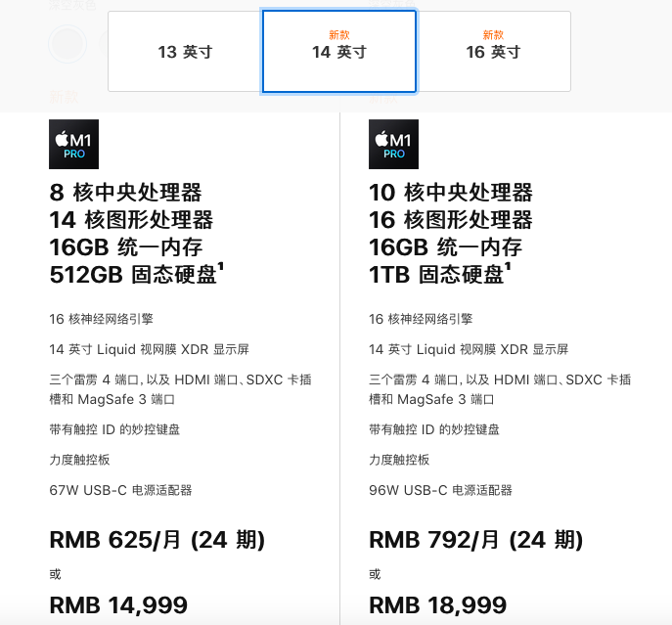
Task: Select the RMB 625/月 (24 期) installment price
Action: tap(157, 540)
